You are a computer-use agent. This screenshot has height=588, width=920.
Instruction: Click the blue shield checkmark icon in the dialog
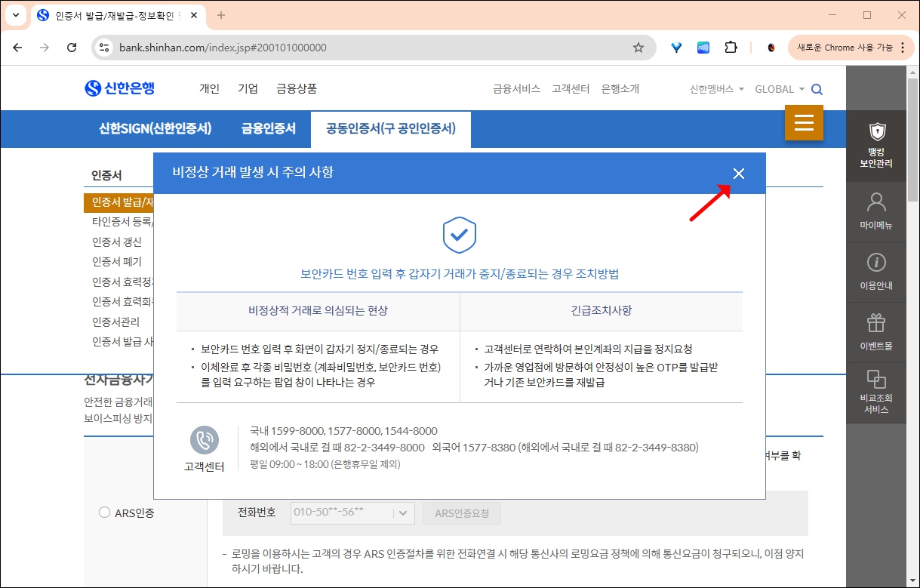click(459, 236)
